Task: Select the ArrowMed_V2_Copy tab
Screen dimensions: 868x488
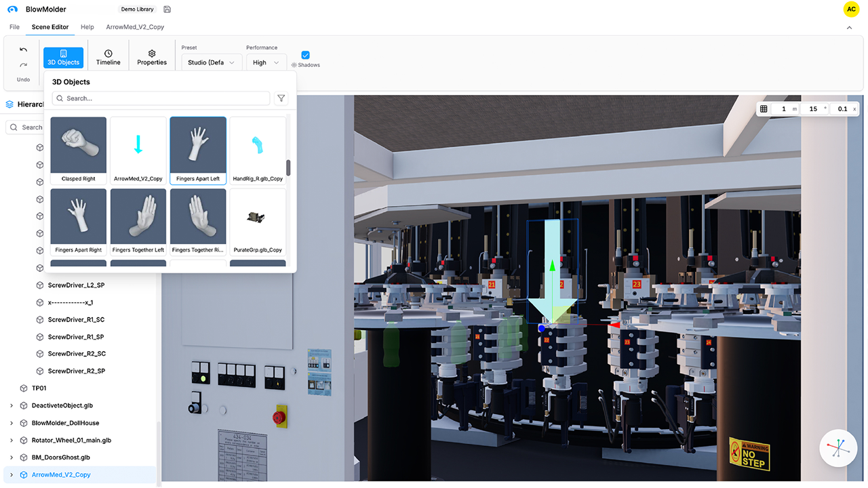Action: click(x=135, y=27)
